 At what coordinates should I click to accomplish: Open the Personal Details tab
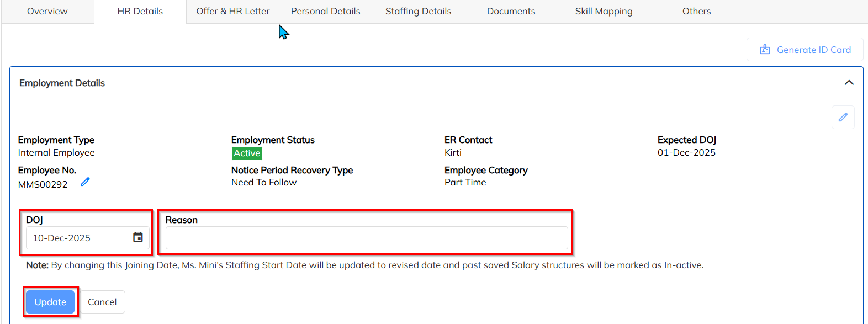coord(326,11)
